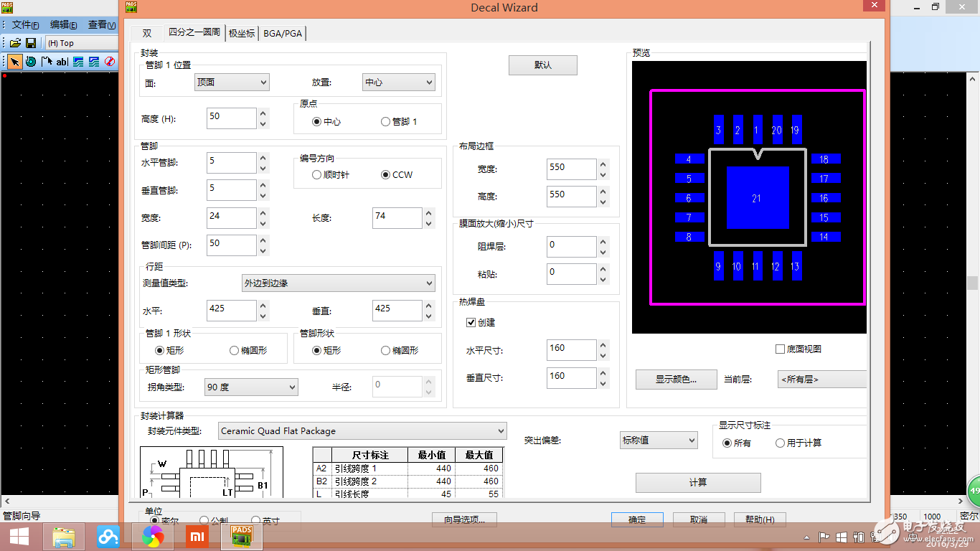Activate the Select mode arrow tool
Image resolution: width=980 pixels, height=551 pixels.
pos(15,62)
